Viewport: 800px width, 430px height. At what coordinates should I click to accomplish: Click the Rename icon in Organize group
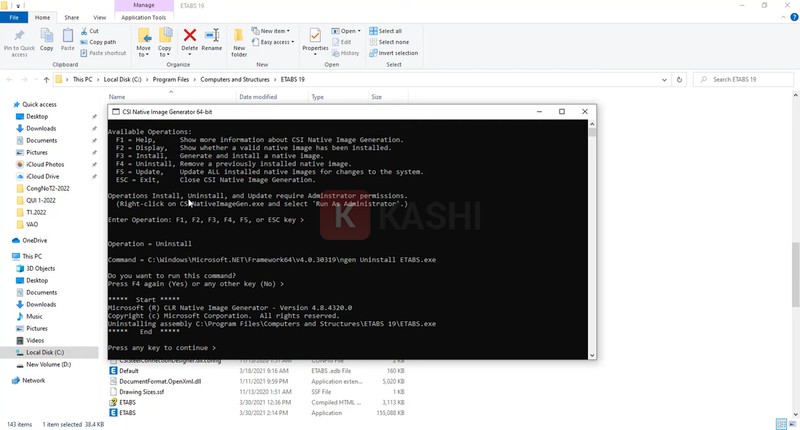tap(212, 40)
